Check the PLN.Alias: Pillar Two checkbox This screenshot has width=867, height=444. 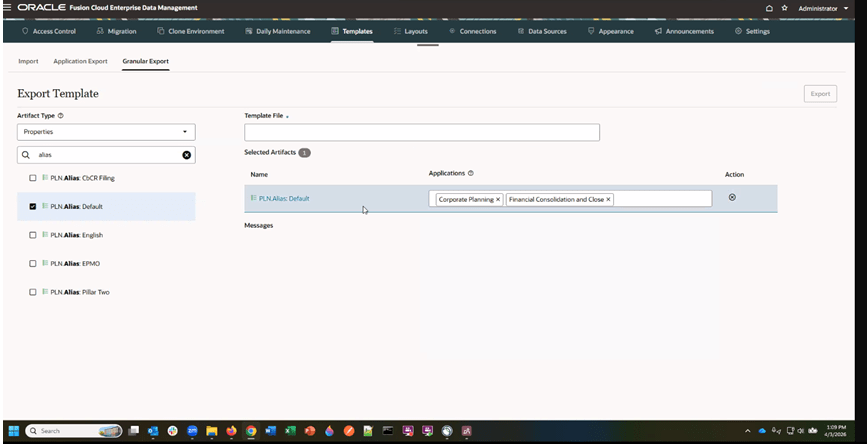coord(33,292)
